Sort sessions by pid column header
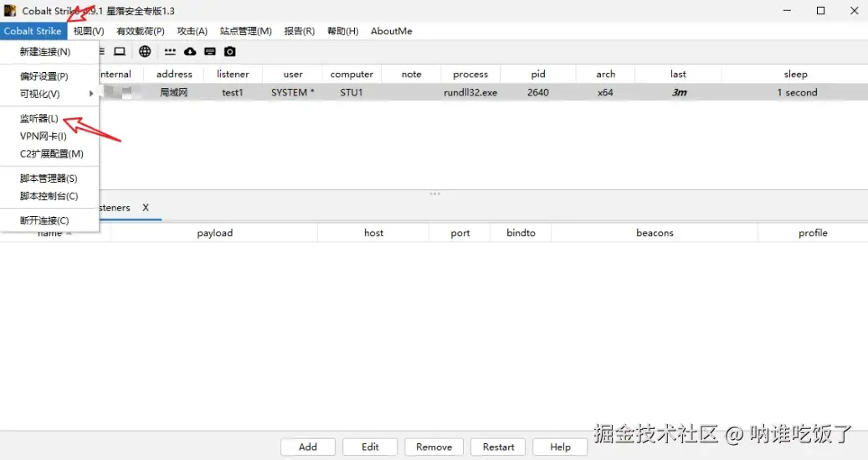The height and width of the screenshot is (460, 868). [x=538, y=74]
